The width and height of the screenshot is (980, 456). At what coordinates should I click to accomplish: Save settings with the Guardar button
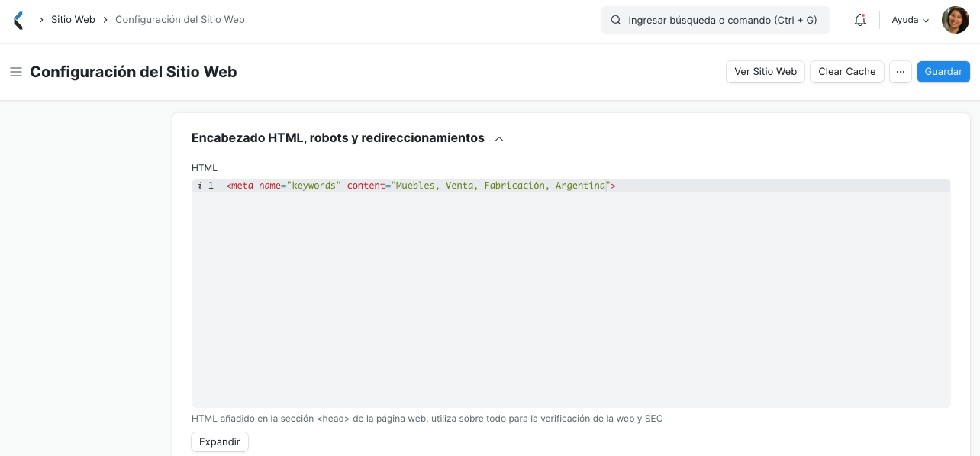click(943, 71)
